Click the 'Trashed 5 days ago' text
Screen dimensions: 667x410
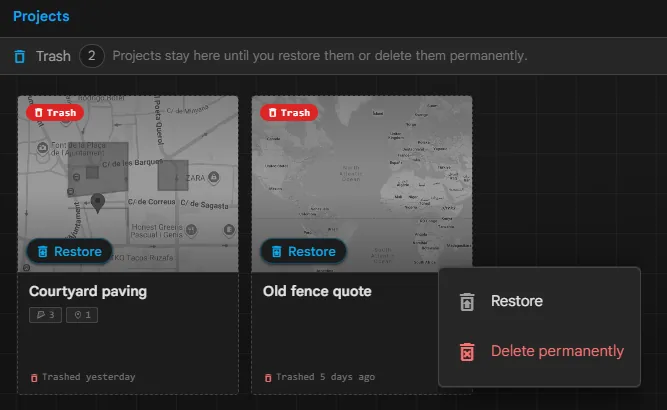tap(325, 377)
